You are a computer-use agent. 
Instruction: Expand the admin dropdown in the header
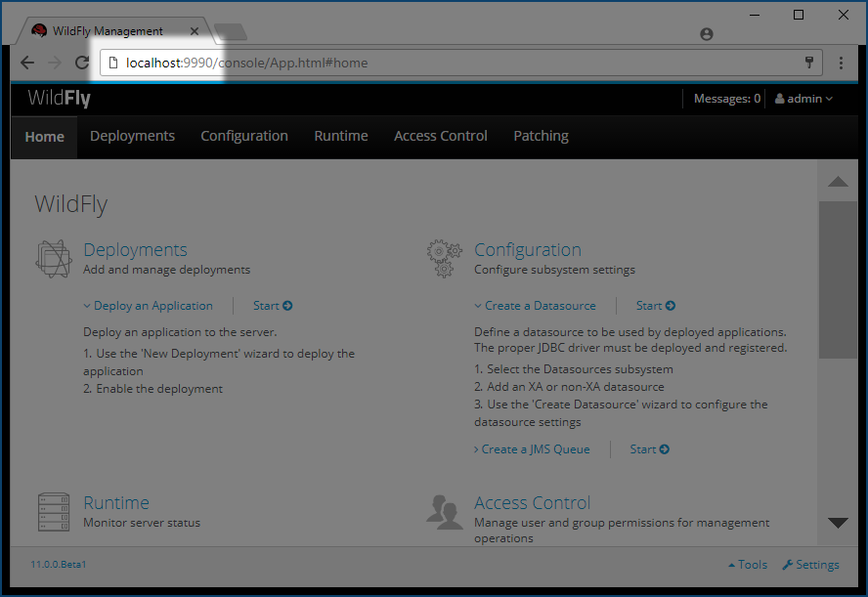(803, 98)
